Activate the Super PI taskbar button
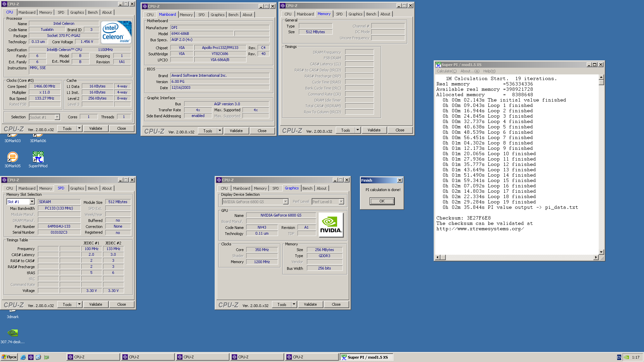 point(366,357)
